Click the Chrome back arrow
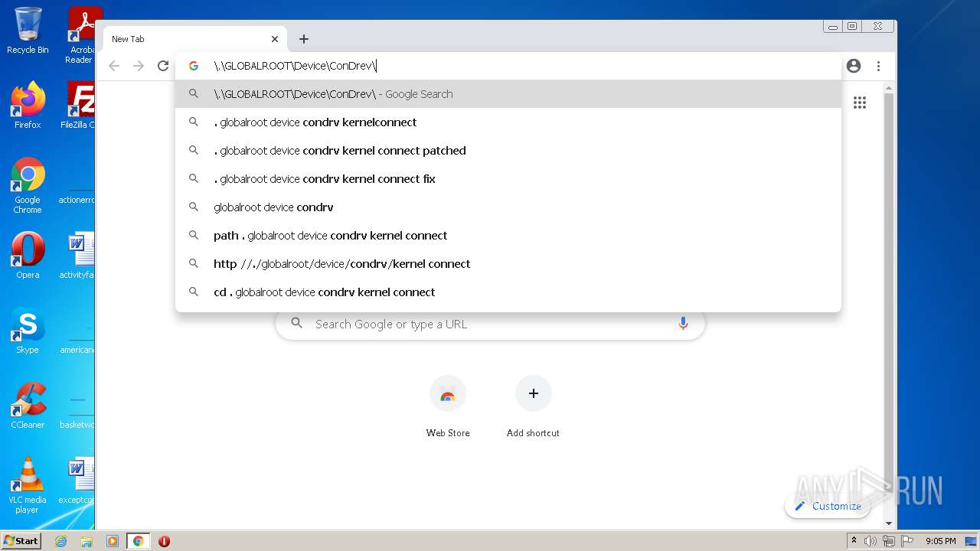 coord(114,66)
